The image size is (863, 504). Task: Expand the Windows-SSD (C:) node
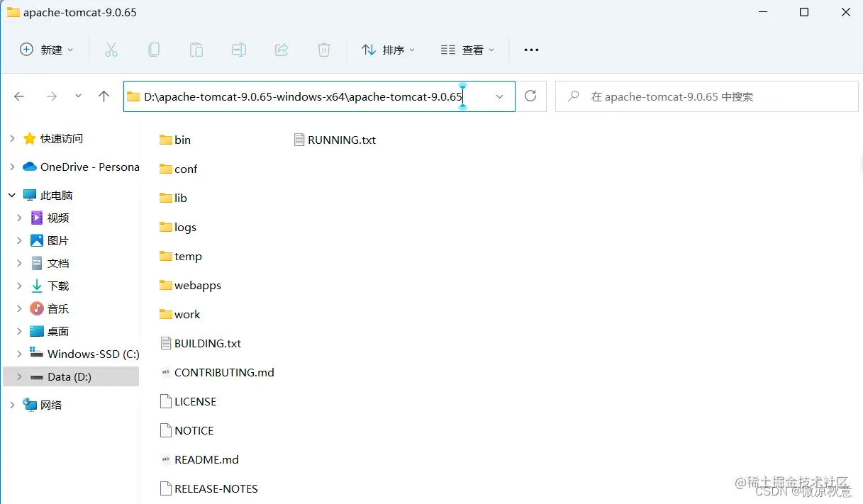(20, 354)
